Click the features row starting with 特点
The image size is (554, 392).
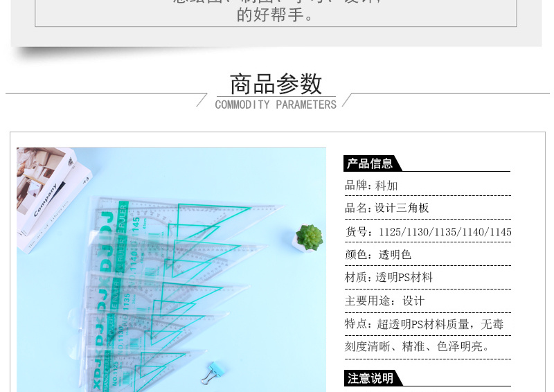(x=425, y=324)
